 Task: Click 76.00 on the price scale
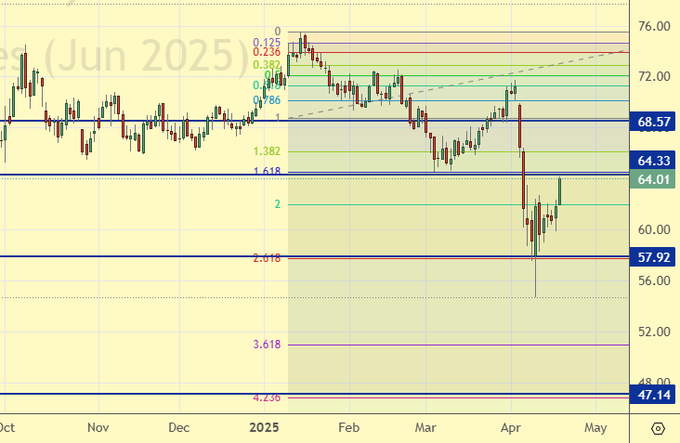pos(654,26)
